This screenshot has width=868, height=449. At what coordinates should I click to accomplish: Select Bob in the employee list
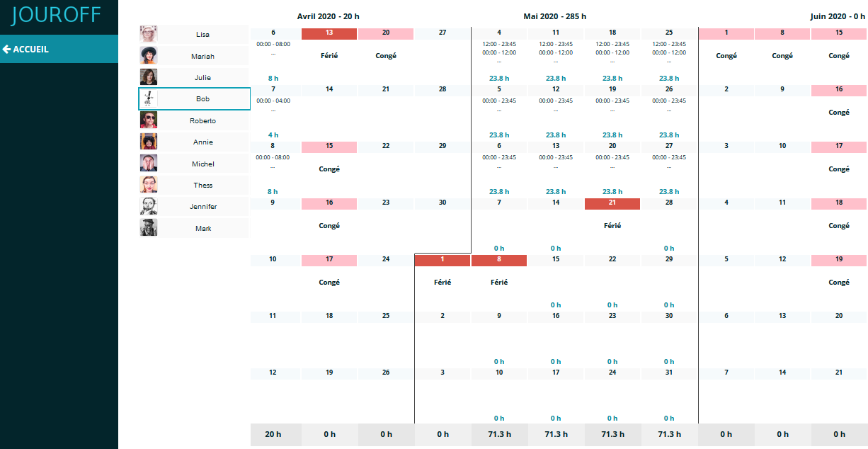(x=202, y=99)
